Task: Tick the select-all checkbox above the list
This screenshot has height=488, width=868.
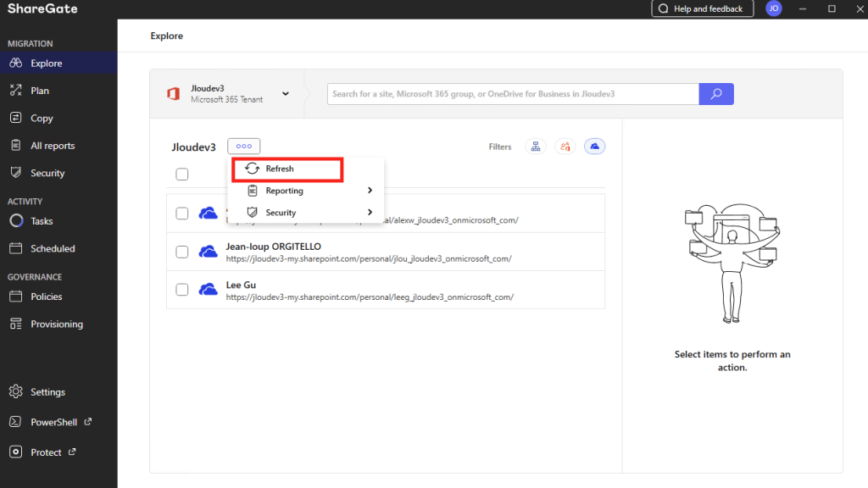Action: 182,175
